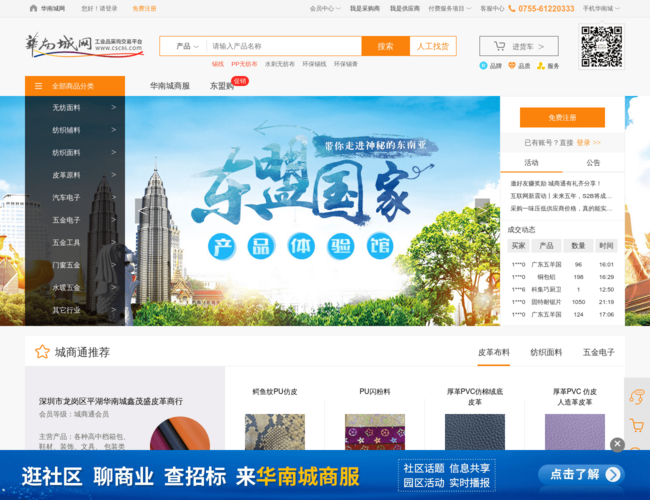This screenshot has height=500, width=650.
Task: Open the 鳄鱼纹PU仿皮 product thumbnail
Action: pos(275,432)
